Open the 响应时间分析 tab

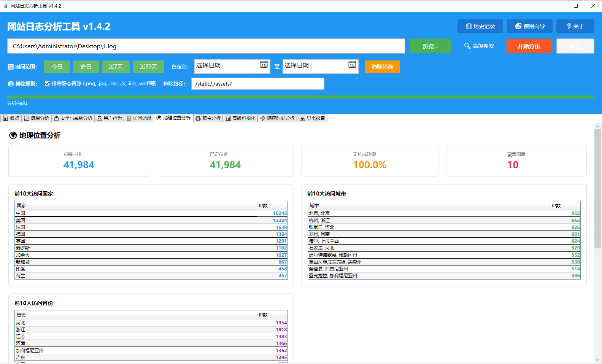point(277,118)
